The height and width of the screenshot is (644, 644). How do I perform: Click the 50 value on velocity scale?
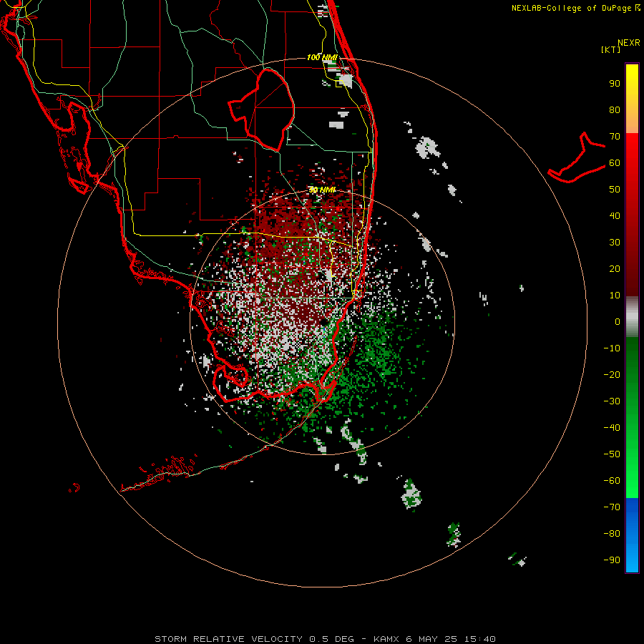(615, 190)
